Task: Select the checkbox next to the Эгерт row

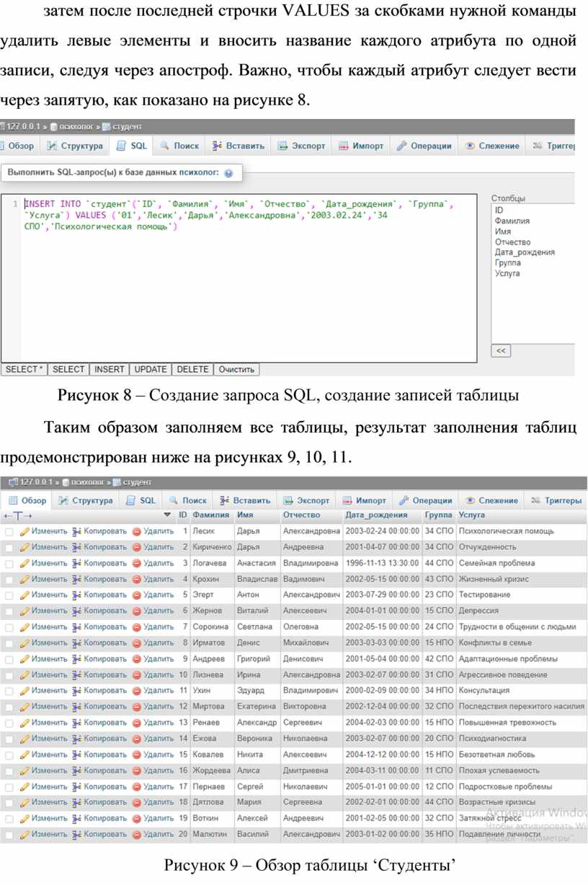Action: click(9, 595)
